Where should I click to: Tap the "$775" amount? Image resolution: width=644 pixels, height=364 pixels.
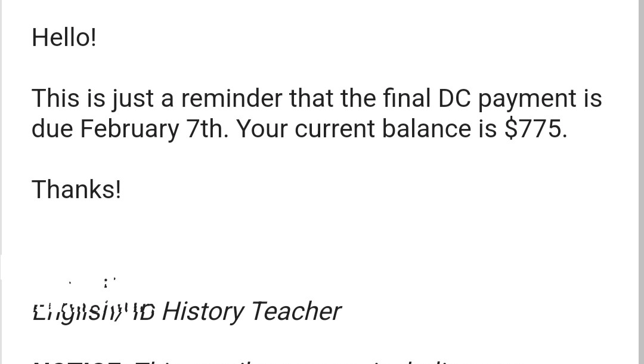(x=535, y=129)
